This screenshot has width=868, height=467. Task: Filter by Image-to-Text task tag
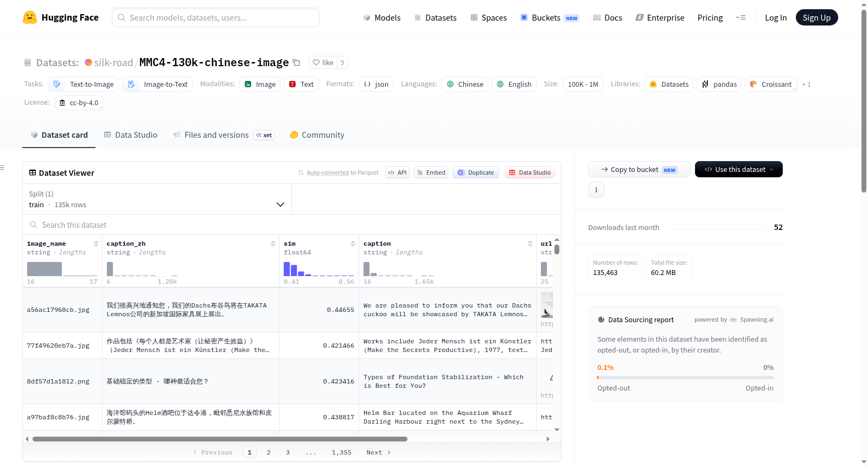tap(157, 84)
